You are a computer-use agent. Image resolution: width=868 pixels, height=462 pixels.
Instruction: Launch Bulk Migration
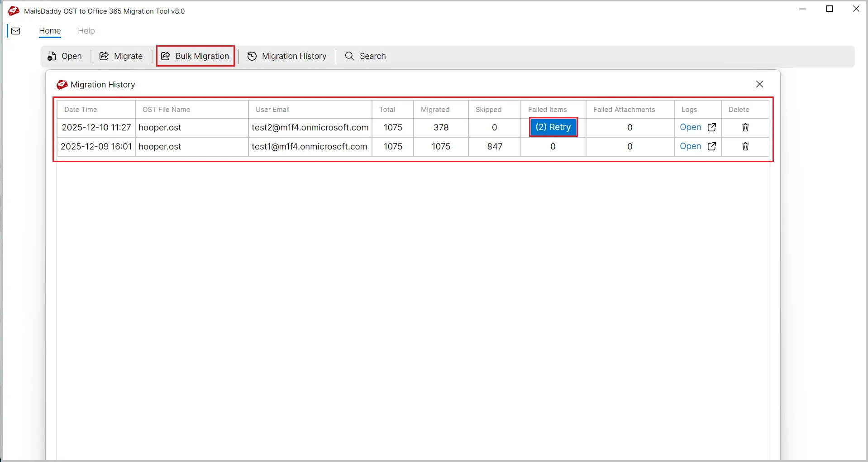(196, 56)
